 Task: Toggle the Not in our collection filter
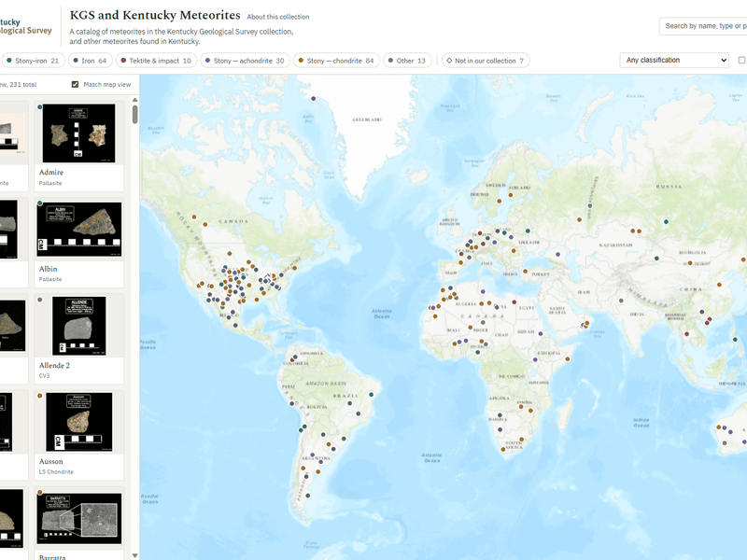pos(486,61)
